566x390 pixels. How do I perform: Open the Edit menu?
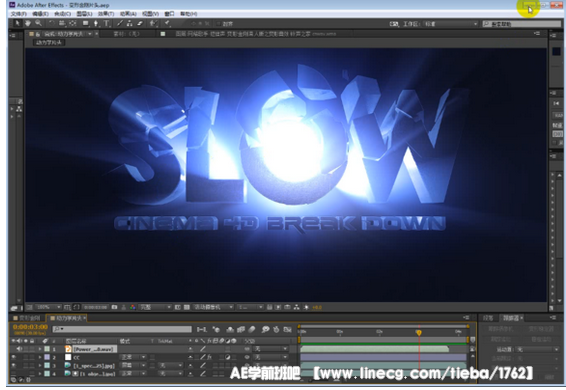click(40, 14)
